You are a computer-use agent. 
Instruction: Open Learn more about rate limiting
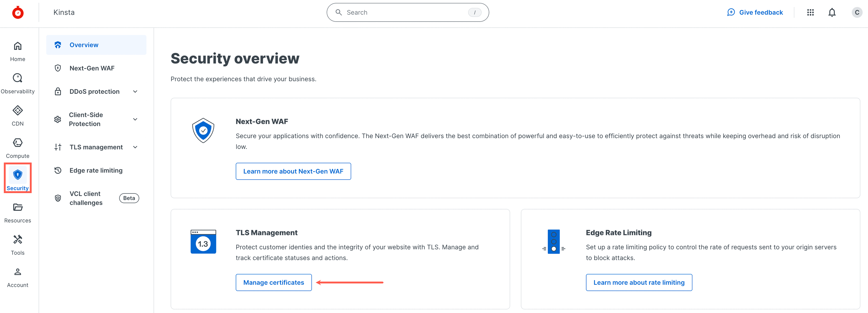(x=639, y=282)
